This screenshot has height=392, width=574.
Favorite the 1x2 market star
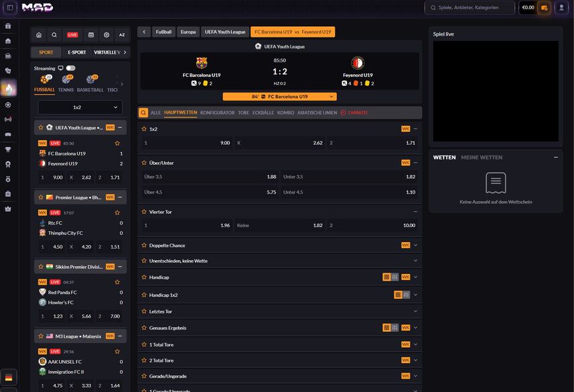pyautogui.click(x=144, y=129)
